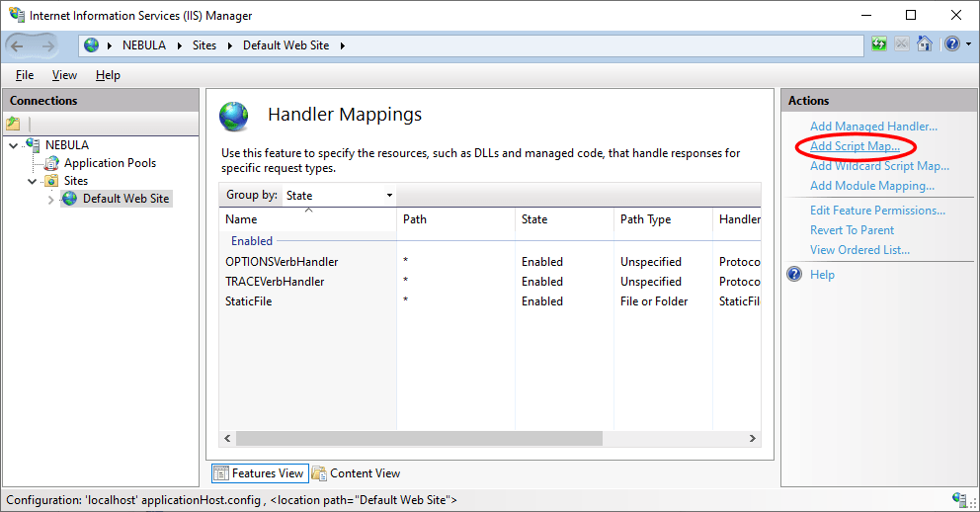Click Edit Feature Permissions link
Image resolution: width=980 pixels, height=512 pixels.
point(877,211)
